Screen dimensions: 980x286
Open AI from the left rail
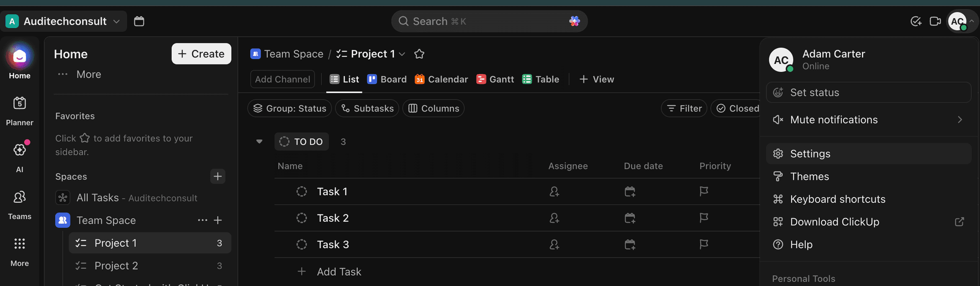pos(19,157)
